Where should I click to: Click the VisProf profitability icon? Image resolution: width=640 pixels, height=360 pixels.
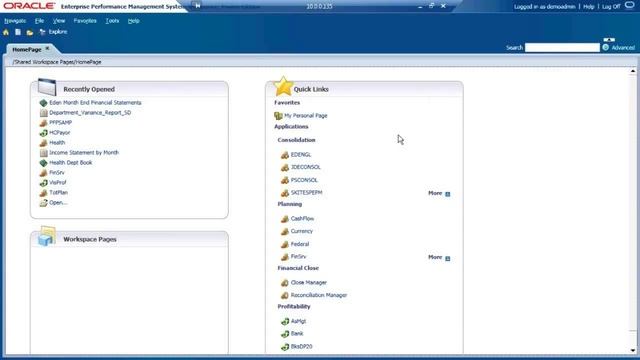(x=43, y=183)
